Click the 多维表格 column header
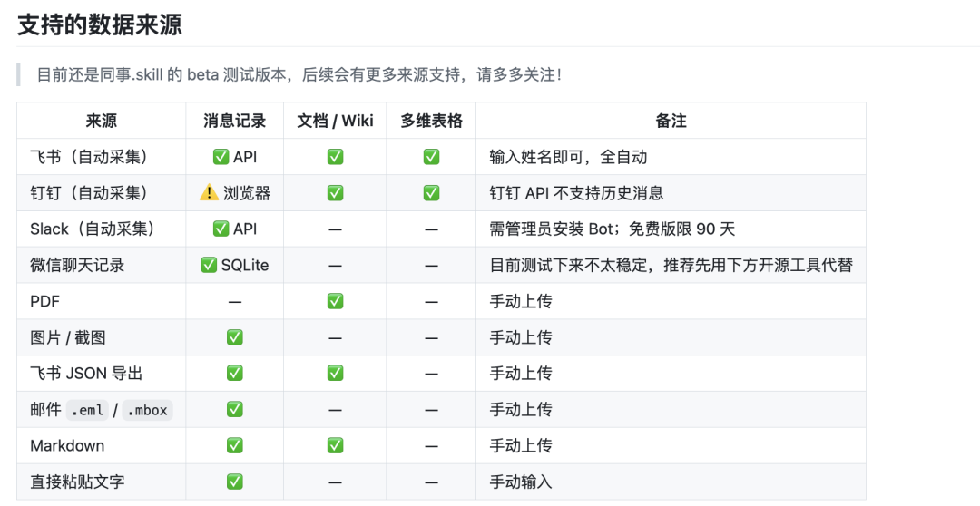Viewport: 980px width, 506px height. click(x=431, y=121)
